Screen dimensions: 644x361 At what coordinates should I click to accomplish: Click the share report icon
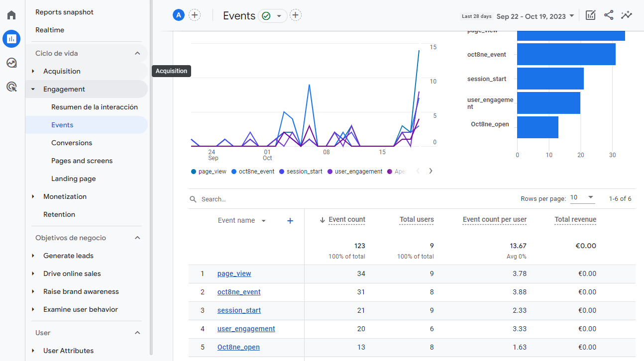608,15
